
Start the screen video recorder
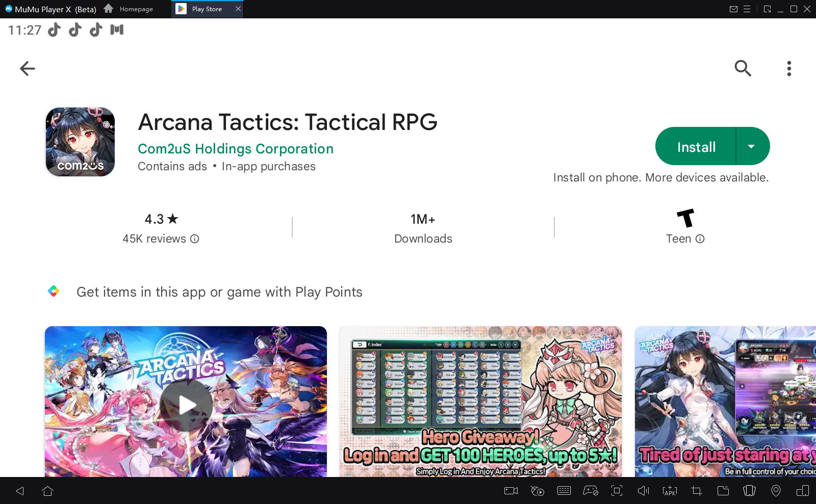511,491
